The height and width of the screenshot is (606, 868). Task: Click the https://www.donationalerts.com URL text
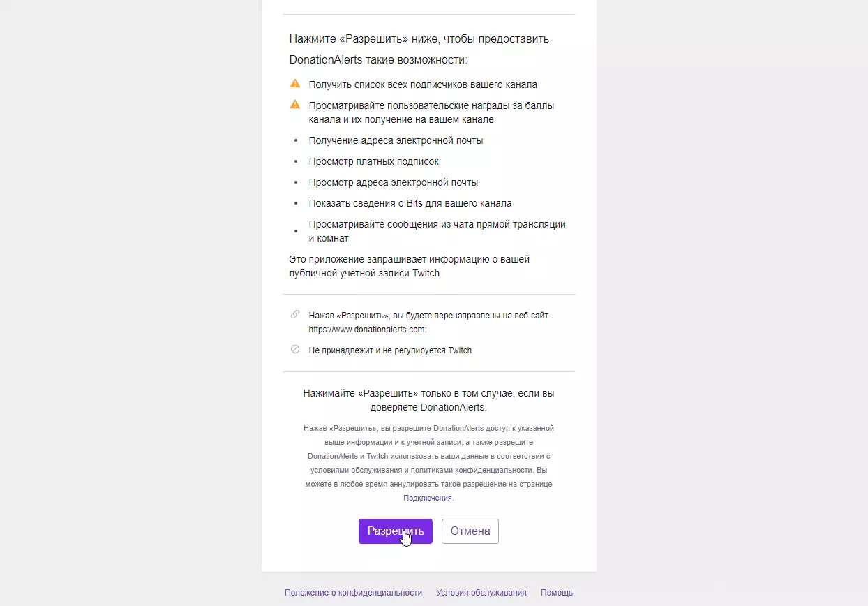tap(367, 330)
